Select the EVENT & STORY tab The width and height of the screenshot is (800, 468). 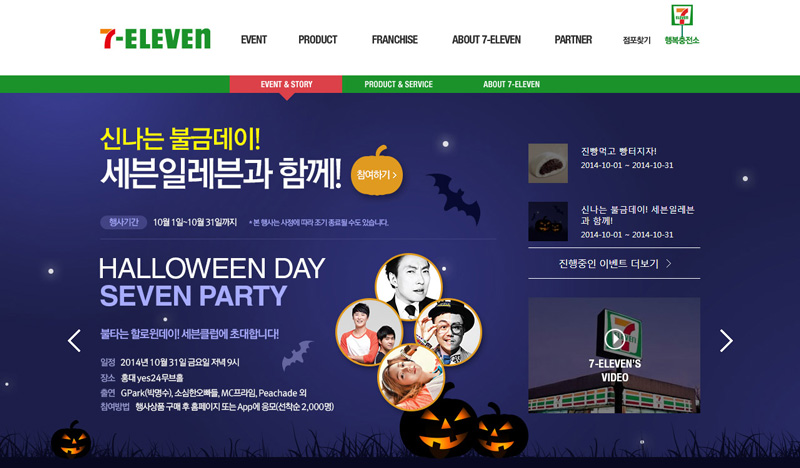click(x=286, y=84)
